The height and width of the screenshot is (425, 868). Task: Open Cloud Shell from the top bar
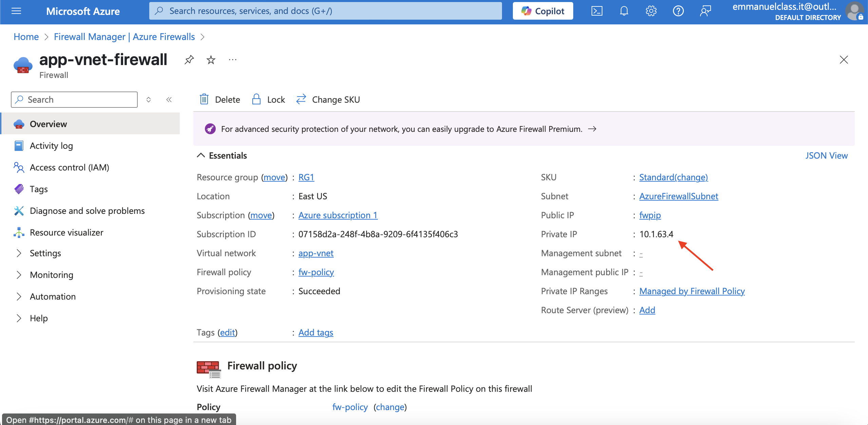597,11
